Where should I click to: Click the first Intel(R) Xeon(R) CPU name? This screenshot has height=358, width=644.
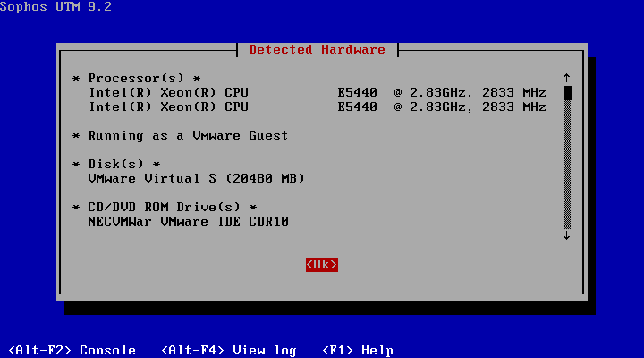(x=168, y=93)
